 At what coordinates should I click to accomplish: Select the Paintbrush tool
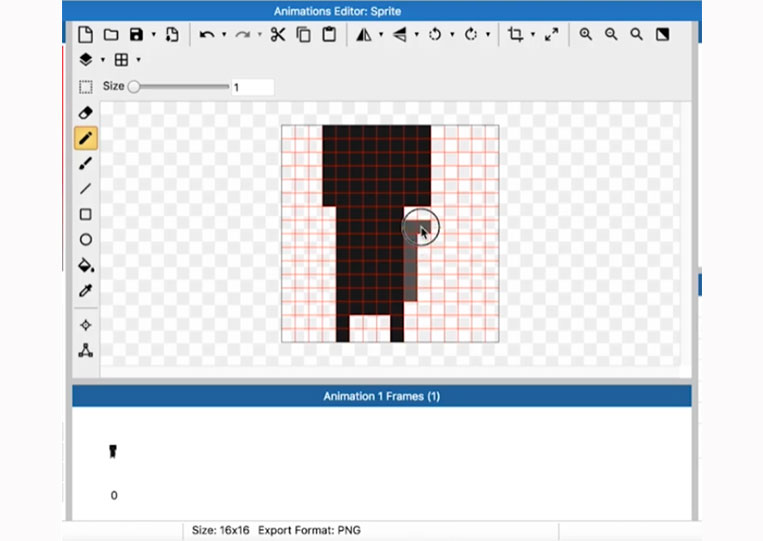86,163
